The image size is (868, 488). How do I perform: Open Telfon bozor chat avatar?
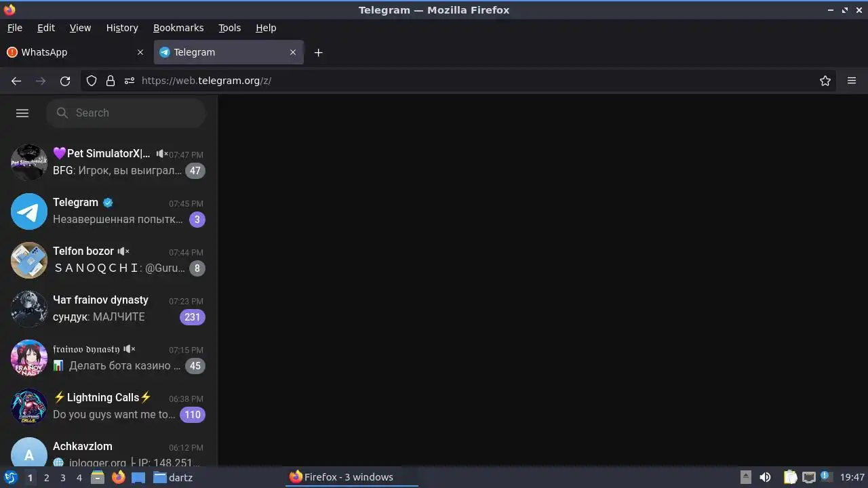click(29, 260)
